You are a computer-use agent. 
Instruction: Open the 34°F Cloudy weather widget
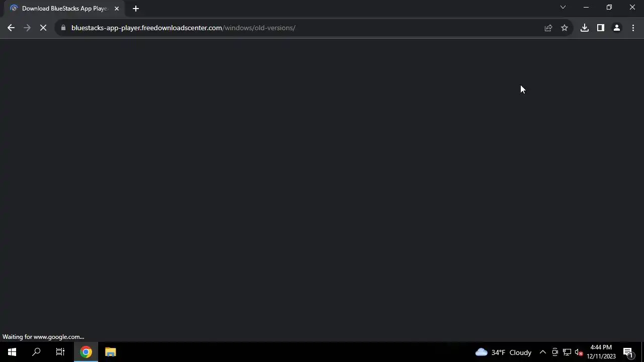[503, 352]
